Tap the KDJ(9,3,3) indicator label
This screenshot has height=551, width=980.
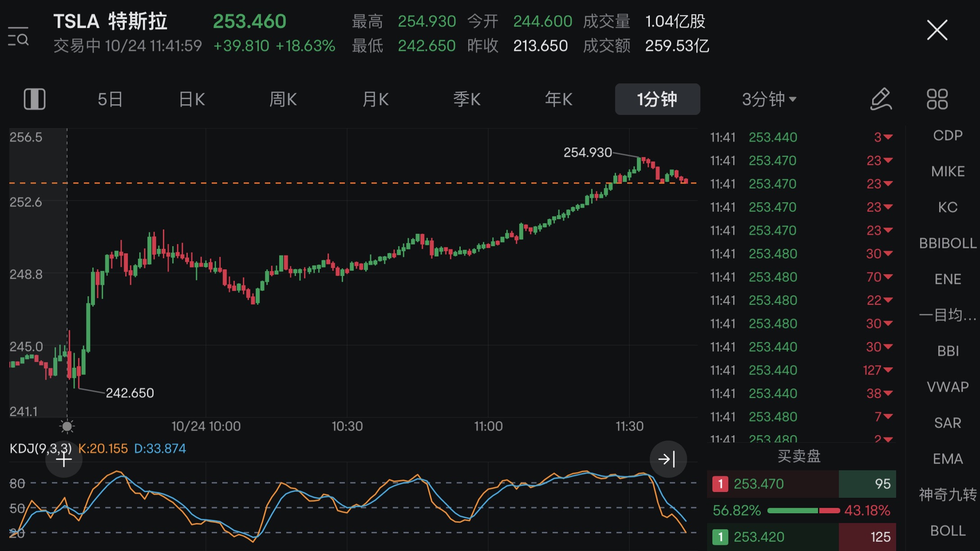pyautogui.click(x=41, y=448)
